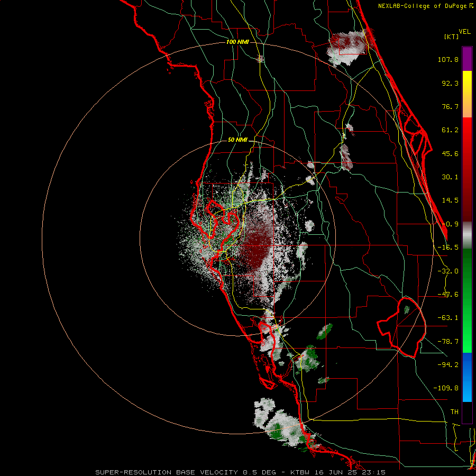
Task: Click the 107.8 velocity scale value
Action: [x=448, y=59]
